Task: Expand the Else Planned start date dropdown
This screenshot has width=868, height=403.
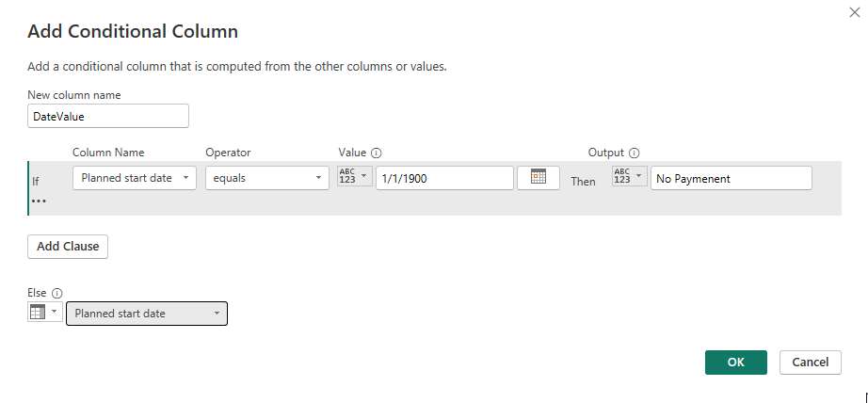Action: point(147,314)
